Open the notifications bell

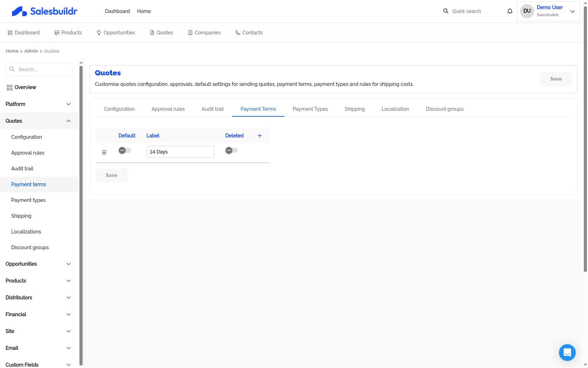click(510, 11)
